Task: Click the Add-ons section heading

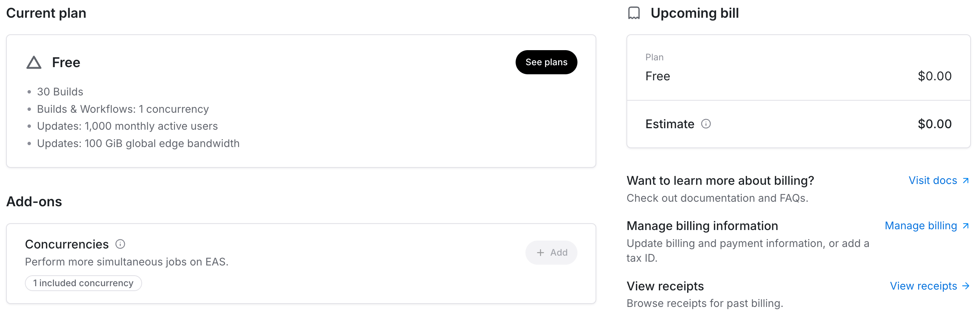Action: 34,201
